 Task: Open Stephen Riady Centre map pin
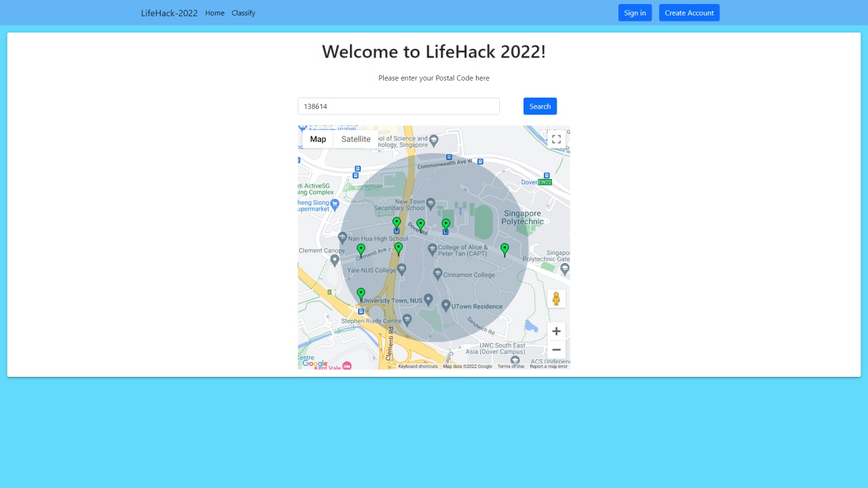(407, 319)
